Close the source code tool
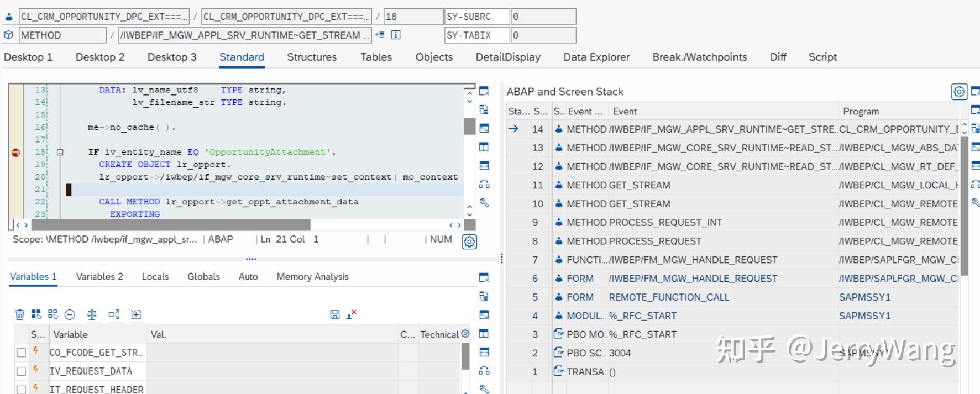This screenshot has width=980, height=394. (x=484, y=91)
